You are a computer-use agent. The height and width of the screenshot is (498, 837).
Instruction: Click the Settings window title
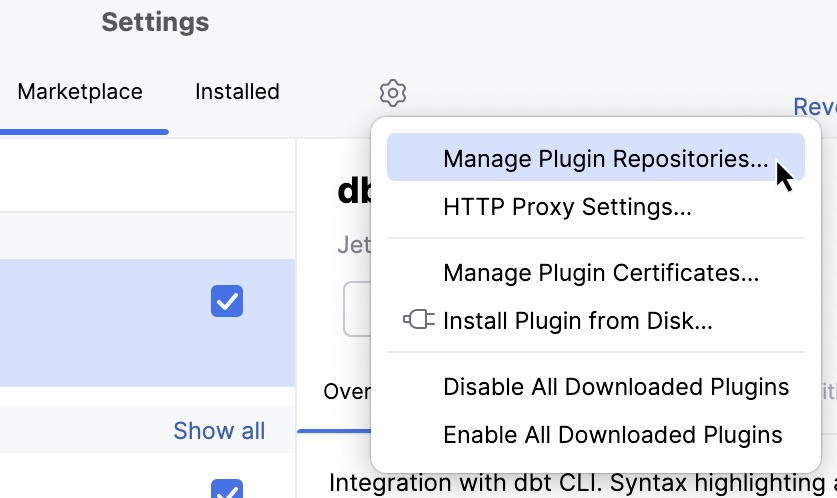tap(155, 22)
